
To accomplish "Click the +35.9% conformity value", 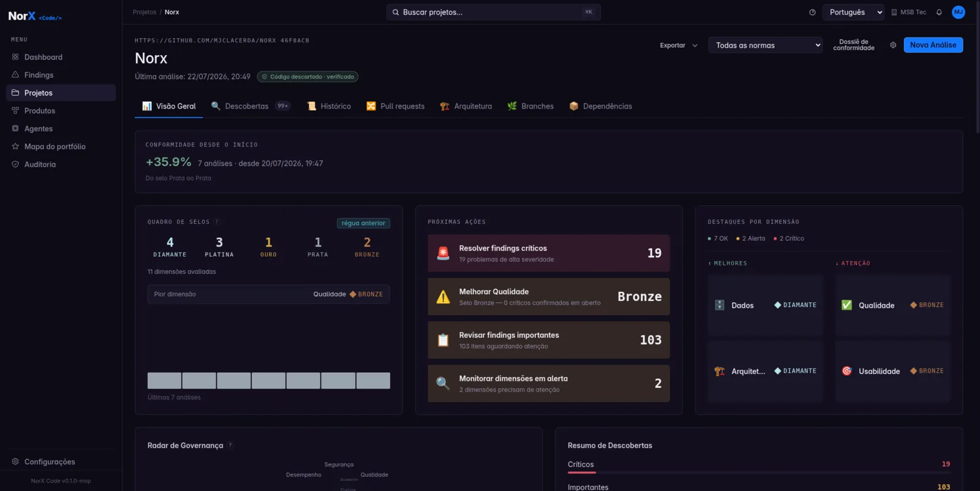I will coord(168,162).
